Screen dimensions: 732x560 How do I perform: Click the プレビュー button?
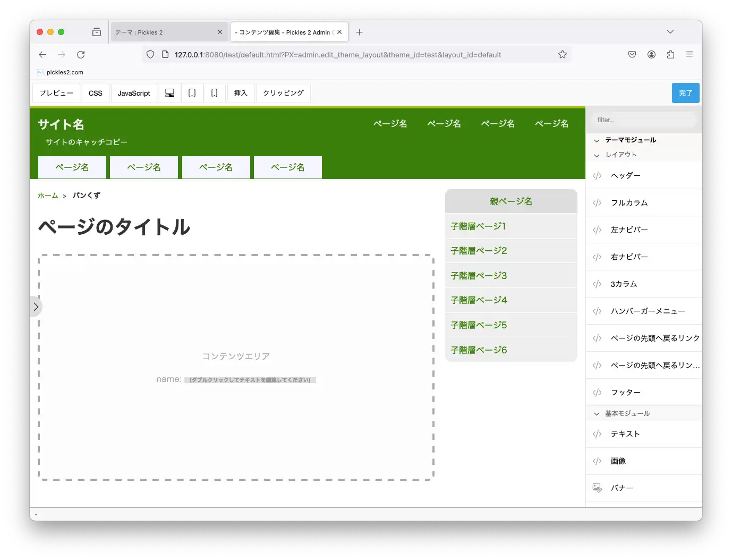click(56, 93)
